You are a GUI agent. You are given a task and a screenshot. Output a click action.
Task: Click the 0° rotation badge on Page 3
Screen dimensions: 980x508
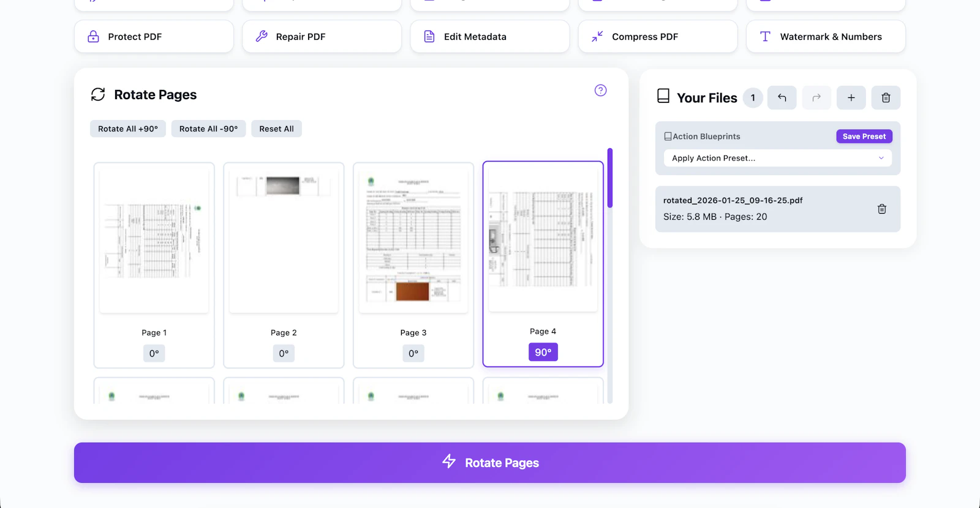point(413,353)
